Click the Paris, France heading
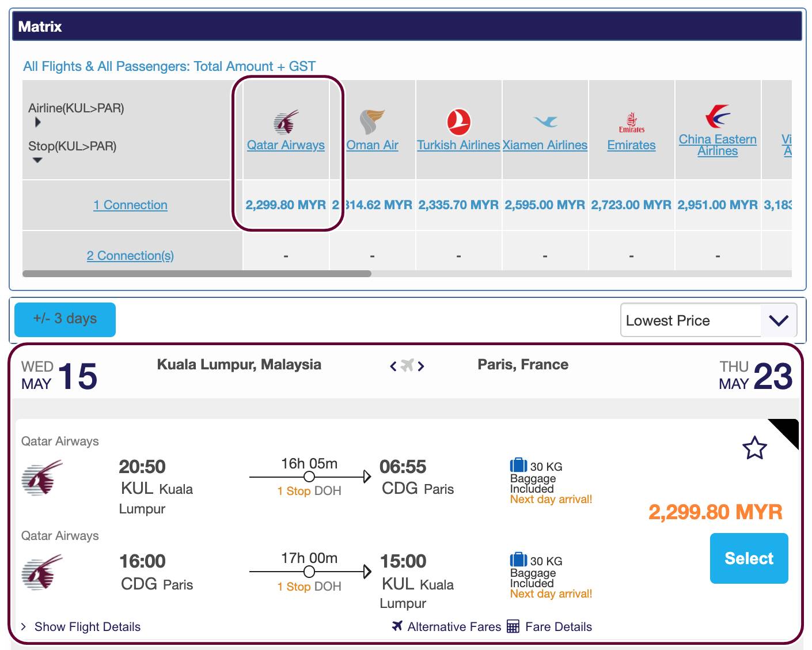This screenshot has width=812, height=650. pos(523,365)
